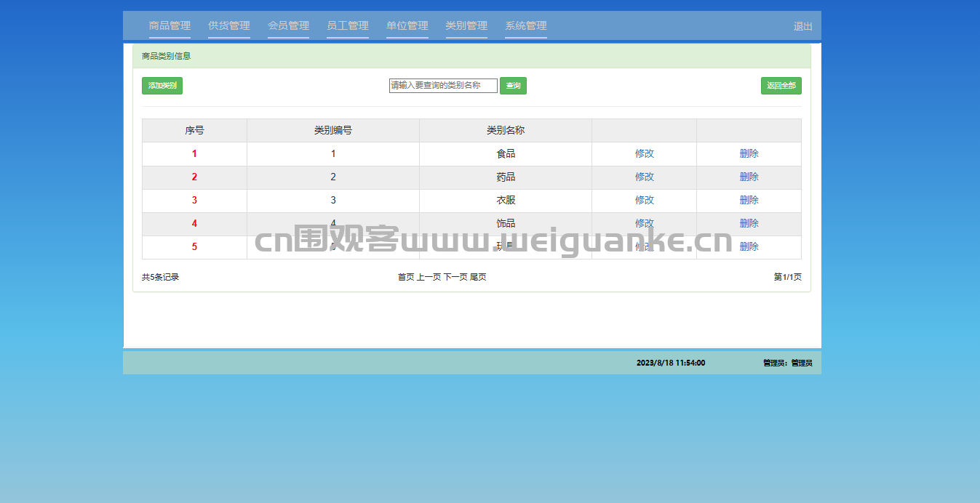This screenshot has height=503, width=980.
Task: Click 修改 for the 饰品 row
Action: tap(645, 223)
